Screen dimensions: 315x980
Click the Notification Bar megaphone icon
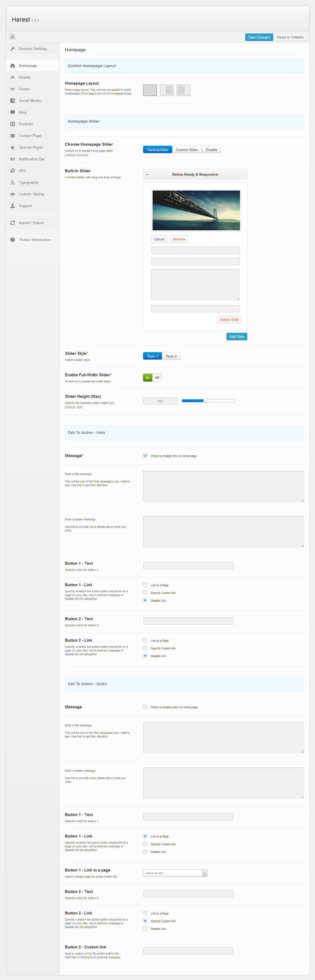pos(12,159)
